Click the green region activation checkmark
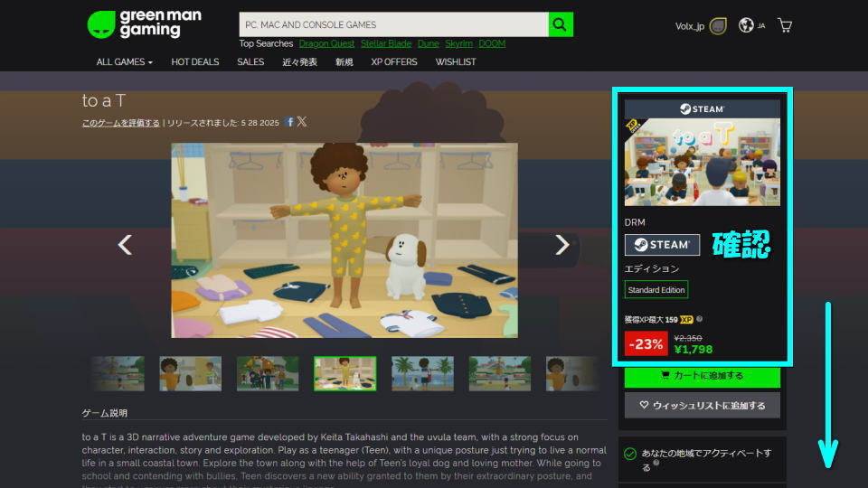The image size is (868, 488). (x=630, y=454)
